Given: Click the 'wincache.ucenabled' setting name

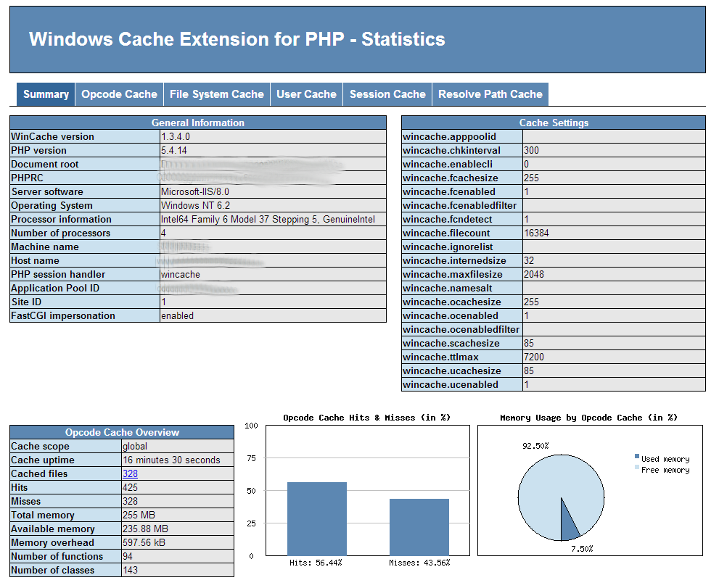Looking at the screenshot, I should coord(451,384).
